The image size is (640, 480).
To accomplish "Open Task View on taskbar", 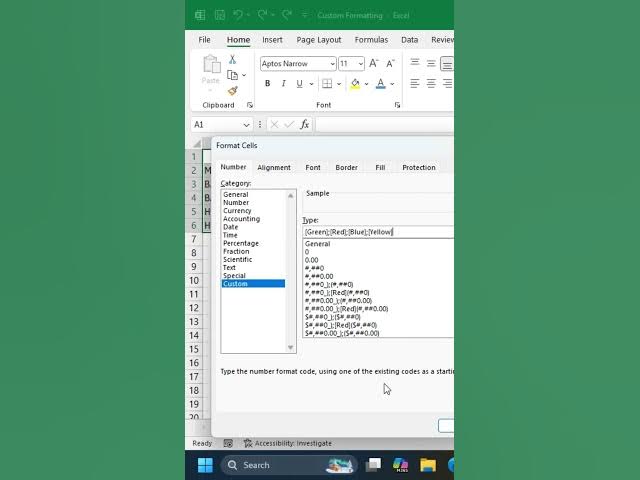I will 373,465.
